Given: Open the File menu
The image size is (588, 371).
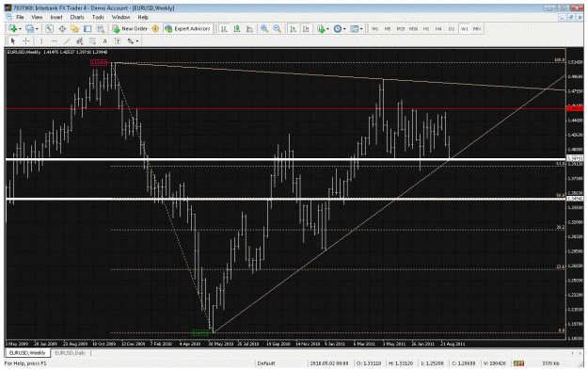Looking at the screenshot, I should [x=20, y=17].
